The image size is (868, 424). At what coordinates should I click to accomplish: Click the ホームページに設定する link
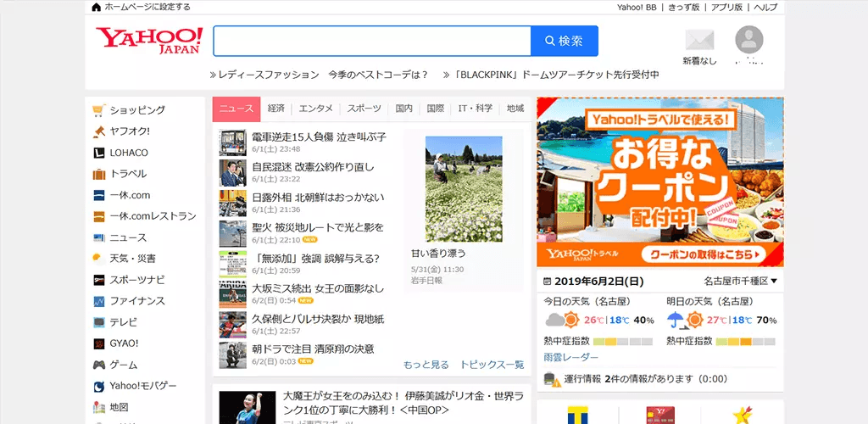pyautogui.click(x=147, y=7)
